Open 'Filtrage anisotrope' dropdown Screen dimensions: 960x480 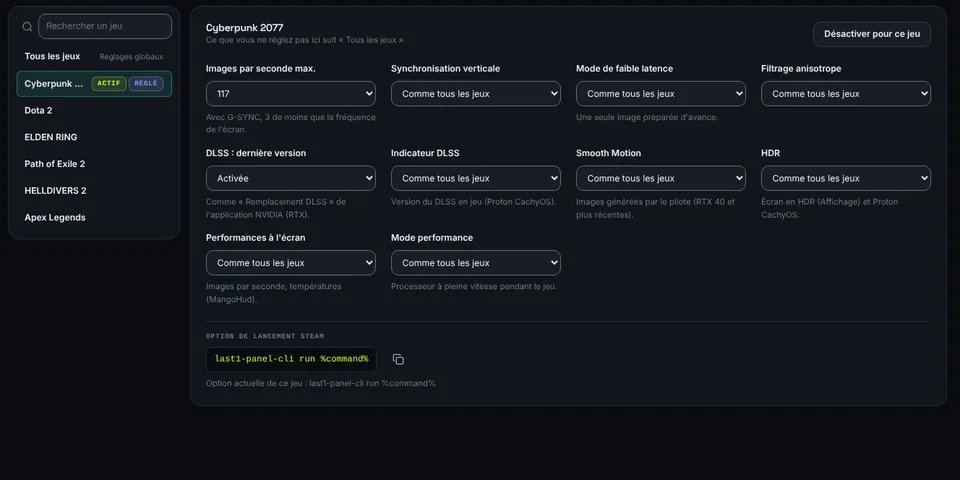[846, 94]
